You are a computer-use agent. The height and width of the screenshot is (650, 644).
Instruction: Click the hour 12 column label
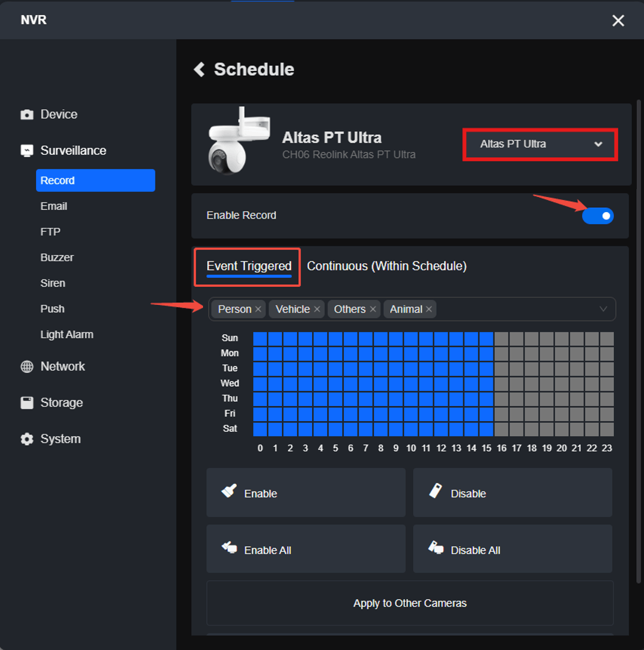(441, 448)
